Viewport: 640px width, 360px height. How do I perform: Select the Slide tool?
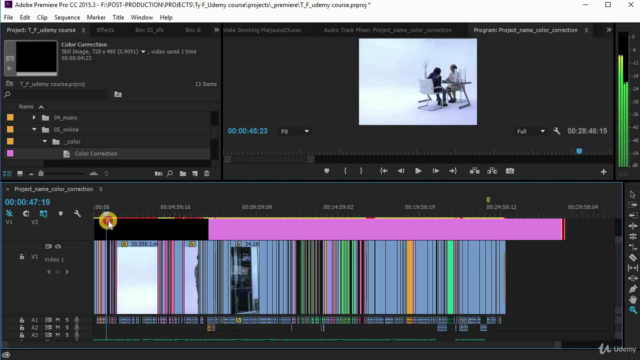pos(632,278)
